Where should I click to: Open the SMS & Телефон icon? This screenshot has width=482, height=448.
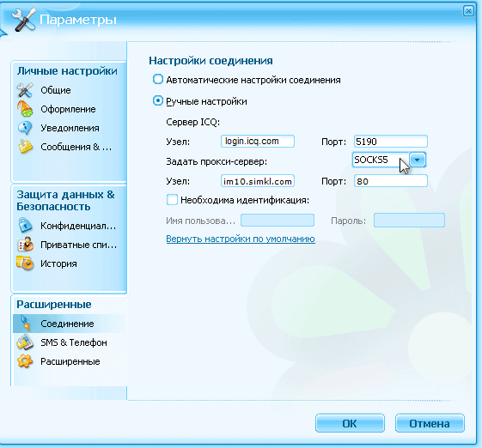tap(25, 342)
